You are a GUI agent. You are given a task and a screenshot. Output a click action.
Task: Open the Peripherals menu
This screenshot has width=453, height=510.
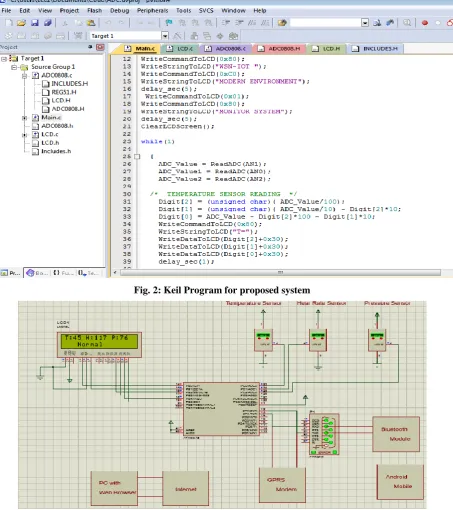(x=152, y=11)
